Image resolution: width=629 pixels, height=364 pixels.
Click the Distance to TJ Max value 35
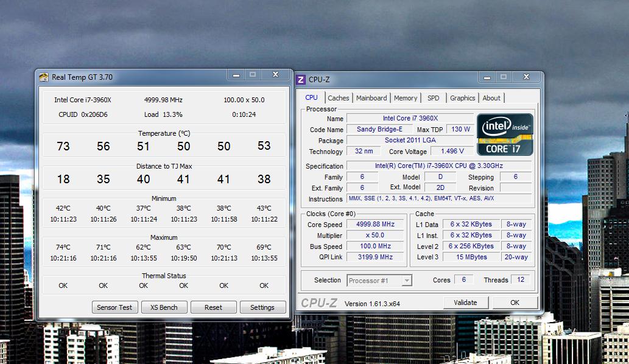[103, 179]
